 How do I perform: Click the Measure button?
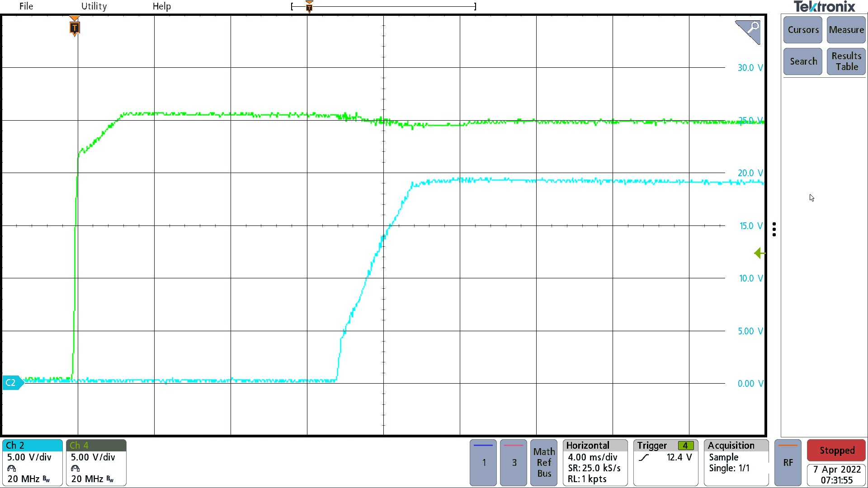[x=846, y=30]
